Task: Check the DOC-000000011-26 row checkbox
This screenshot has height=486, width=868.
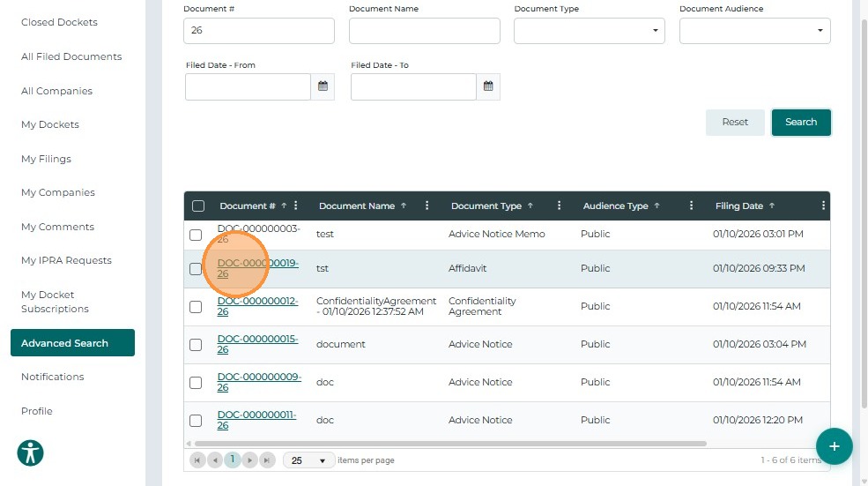Action: tap(196, 421)
